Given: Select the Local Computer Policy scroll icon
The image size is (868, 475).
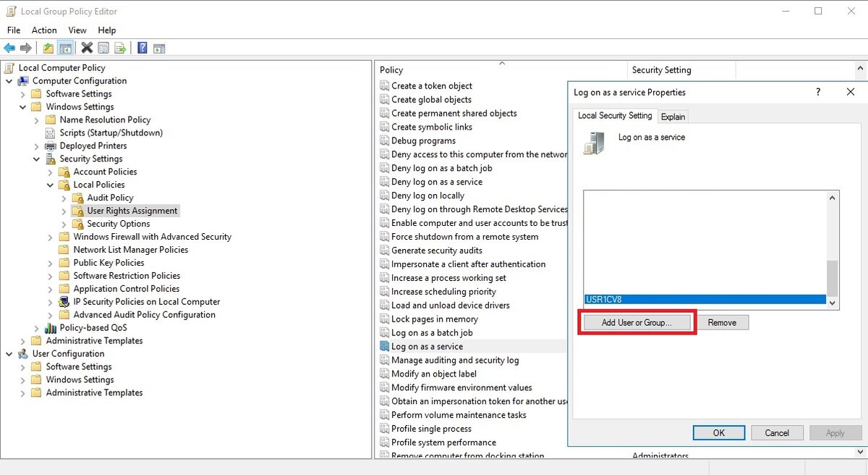Looking at the screenshot, I should [x=9, y=68].
